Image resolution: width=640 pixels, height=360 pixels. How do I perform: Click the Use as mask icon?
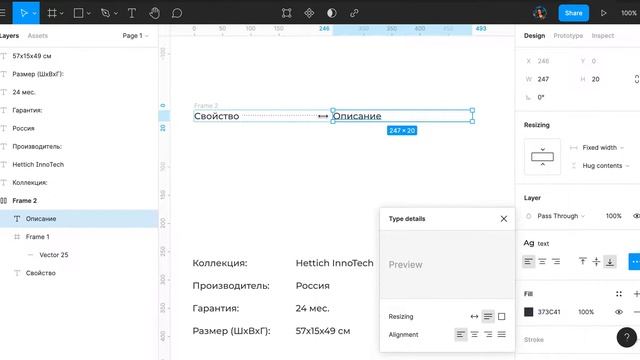[331, 13]
